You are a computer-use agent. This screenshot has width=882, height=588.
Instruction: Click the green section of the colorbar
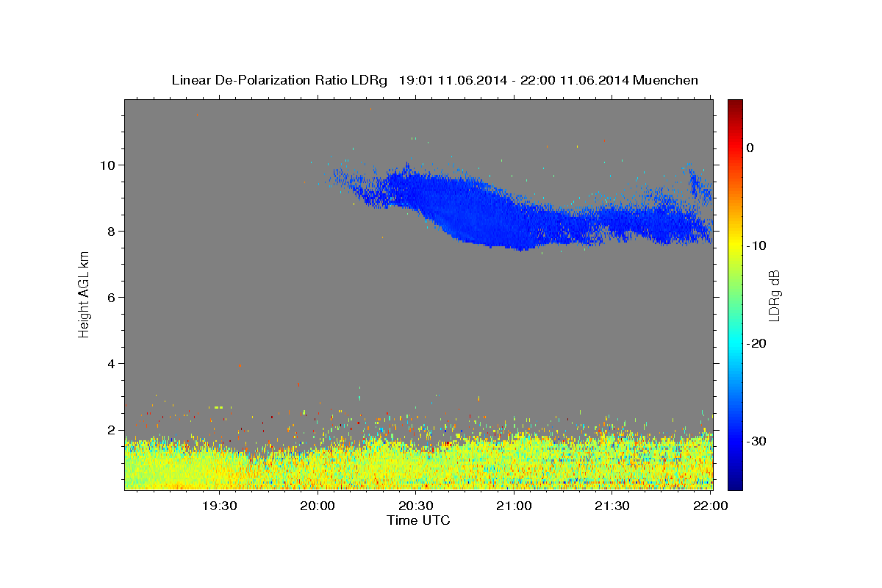coord(735,294)
